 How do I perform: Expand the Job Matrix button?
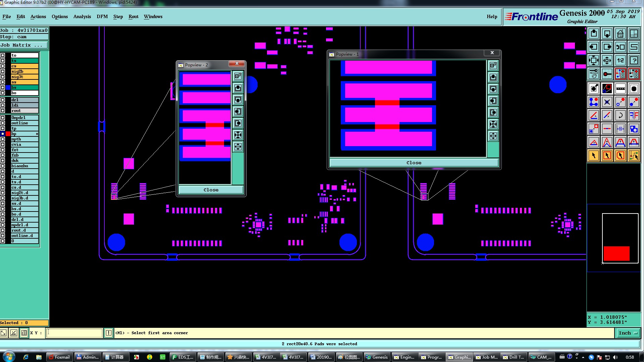[x=23, y=45]
